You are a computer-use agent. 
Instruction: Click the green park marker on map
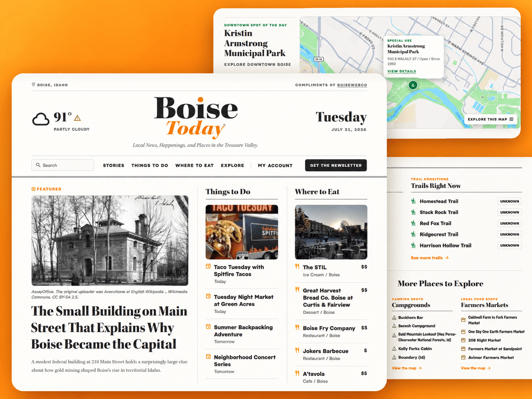[x=413, y=85]
